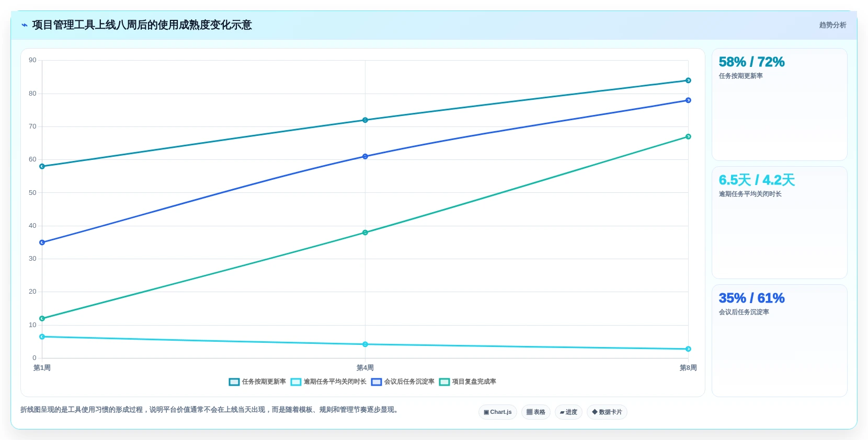Select 项目复盘完成率 point at 第4周
The width and height of the screenshot is (868, 440).
click(365, 233)
